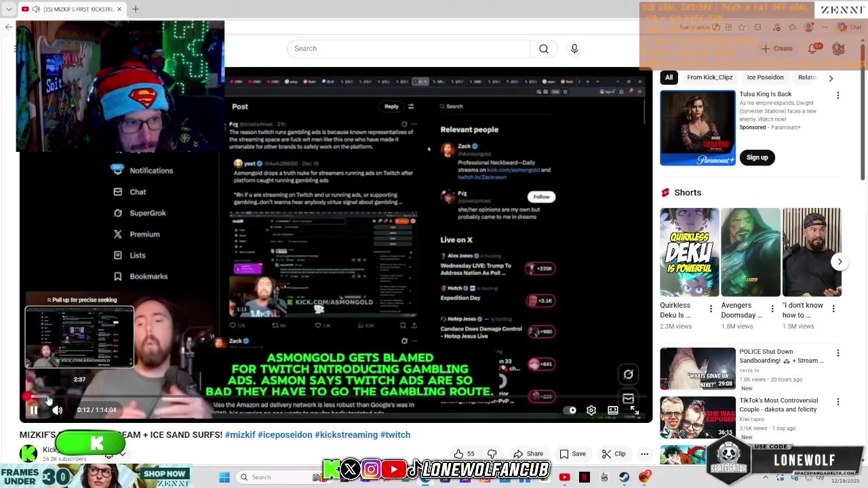The image size is (868, 488).
Task: Open split screen from browser toolbar
Action: pyautogui.click(x=728, y=27)
